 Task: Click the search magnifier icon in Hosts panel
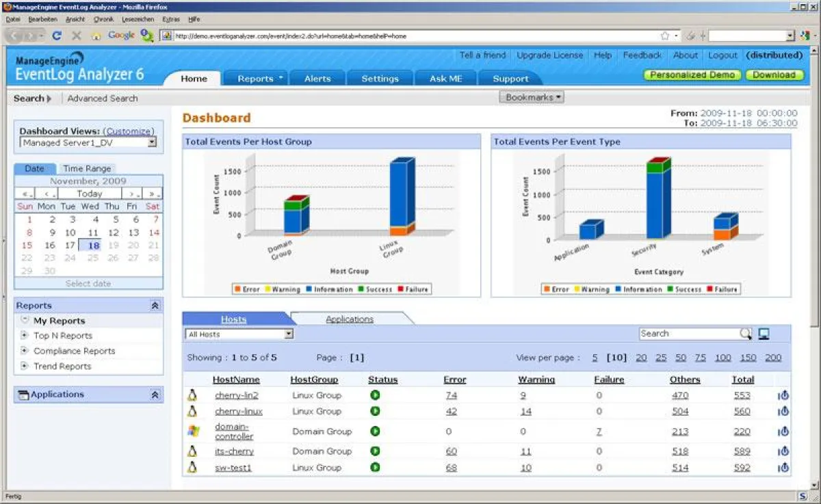(x=746, y=334)
